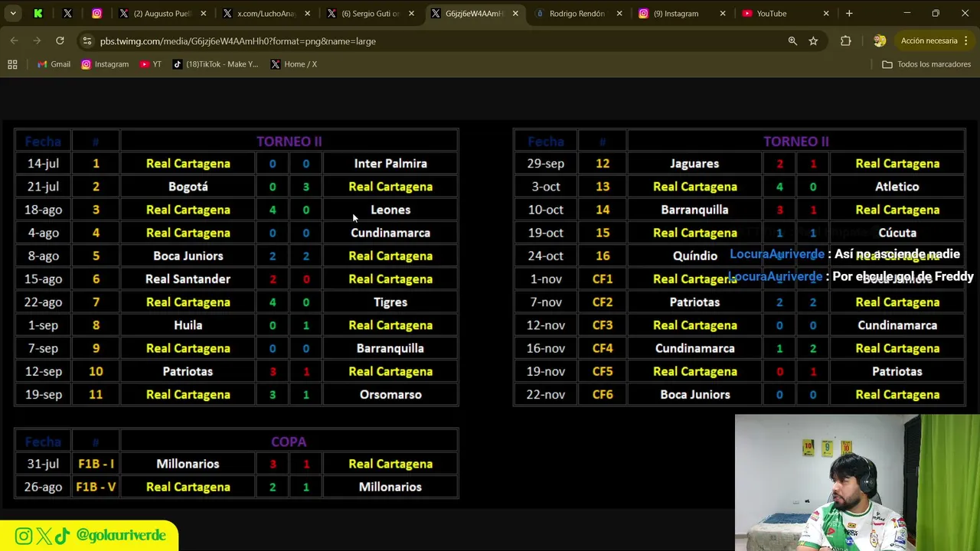This screenshot has width=980, height=551.
Task: Open the apps grid shortcut
Action: pos(12,64)
